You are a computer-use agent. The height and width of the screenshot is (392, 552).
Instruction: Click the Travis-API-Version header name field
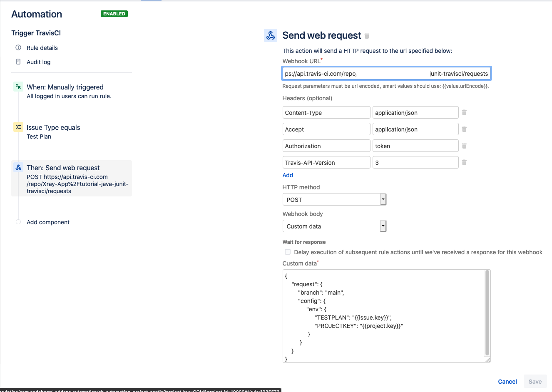[326, 162]
